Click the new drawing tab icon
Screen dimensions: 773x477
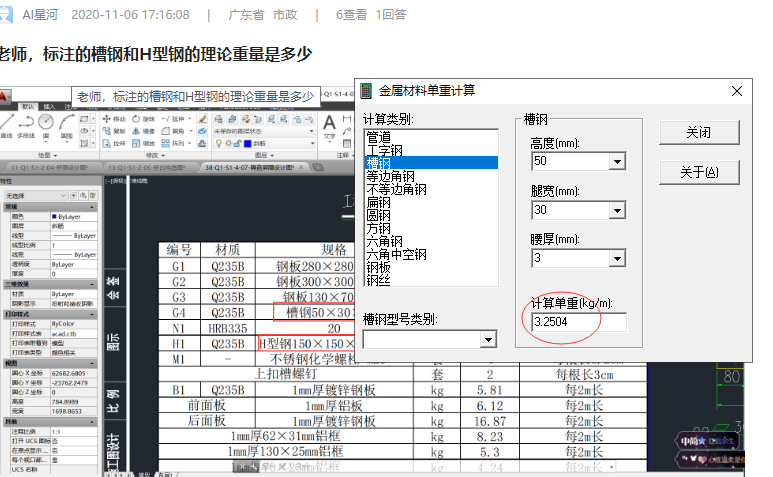(318, 168)
